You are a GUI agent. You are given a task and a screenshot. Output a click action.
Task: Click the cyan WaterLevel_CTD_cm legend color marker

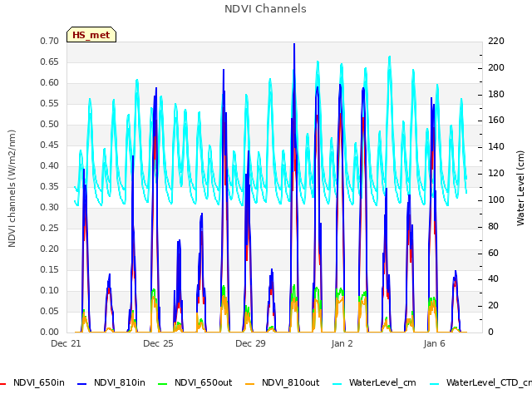coord(434,384)
